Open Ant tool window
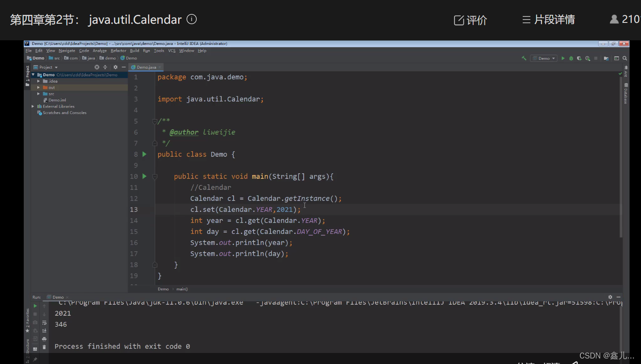This screenshot has height=364, width=641. tap(626, 71)
